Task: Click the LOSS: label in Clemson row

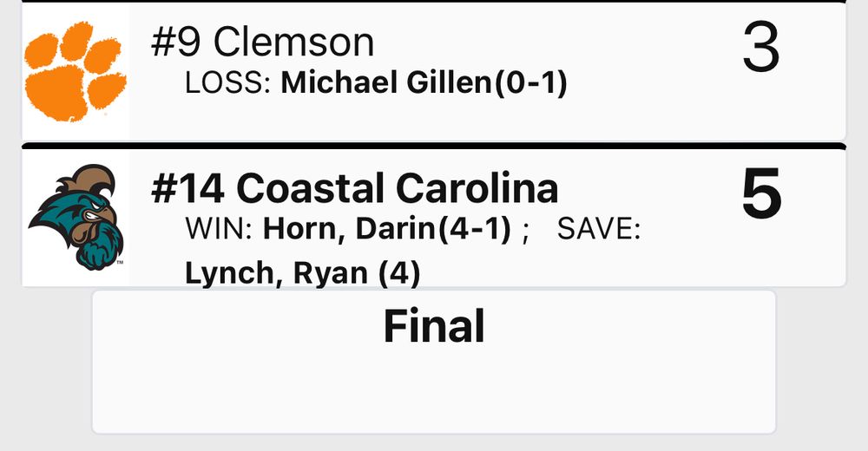Action: point(227,83)
